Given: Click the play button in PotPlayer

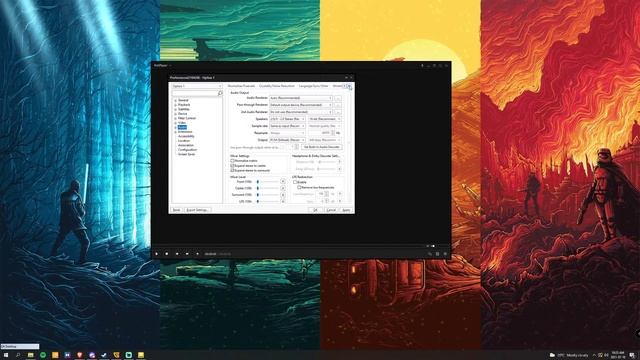Looking at the screenshot, I should click(156, 254).
